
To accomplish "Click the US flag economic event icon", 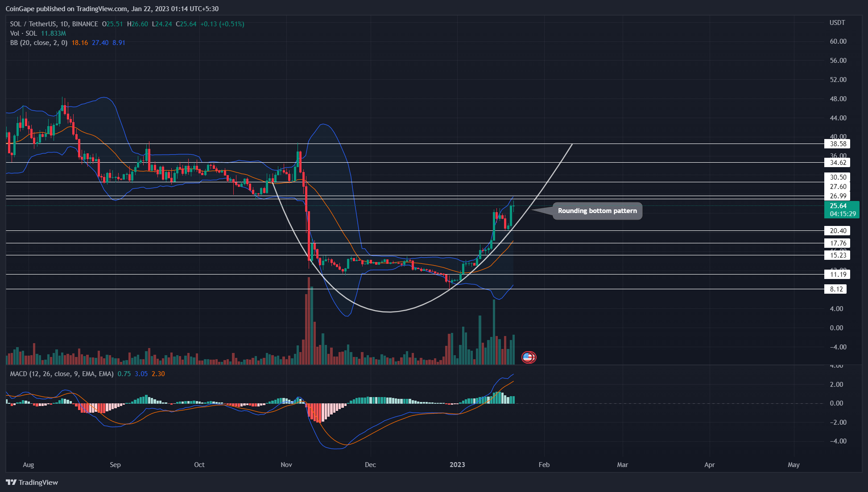I will pyautogui.click(x=529, y=357).
